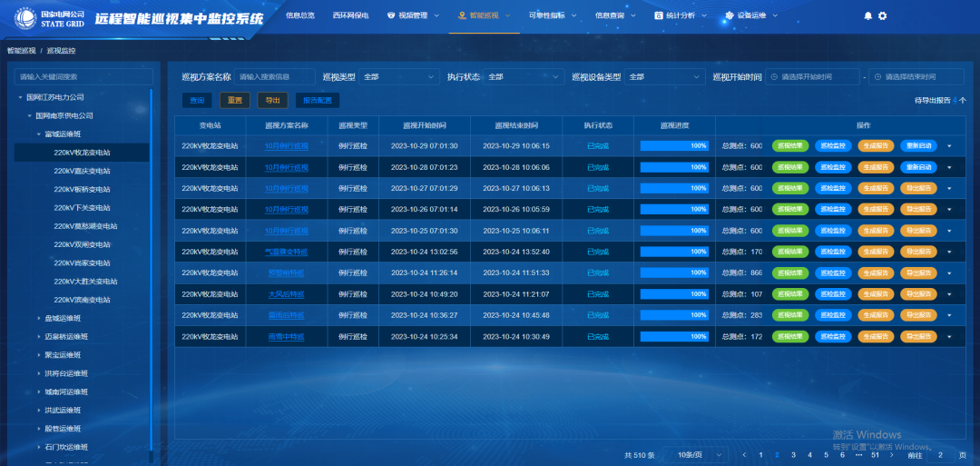
Task: Click the 巡视方案名称 search input field
Action: click(x=275, y=77)
